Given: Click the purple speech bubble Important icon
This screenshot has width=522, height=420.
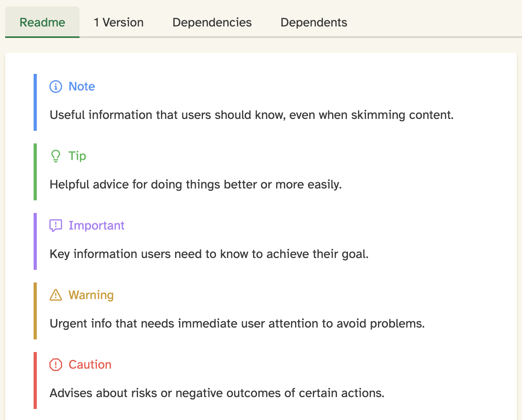Looking at the screenshot, I should (56, 226).
